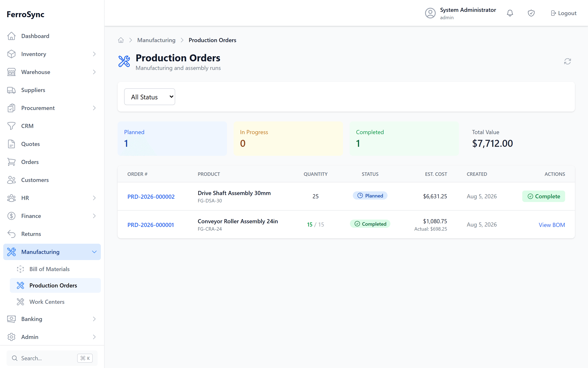Open Suppliers in sidebar
The image size is (588, 368).
pos(52,90)
